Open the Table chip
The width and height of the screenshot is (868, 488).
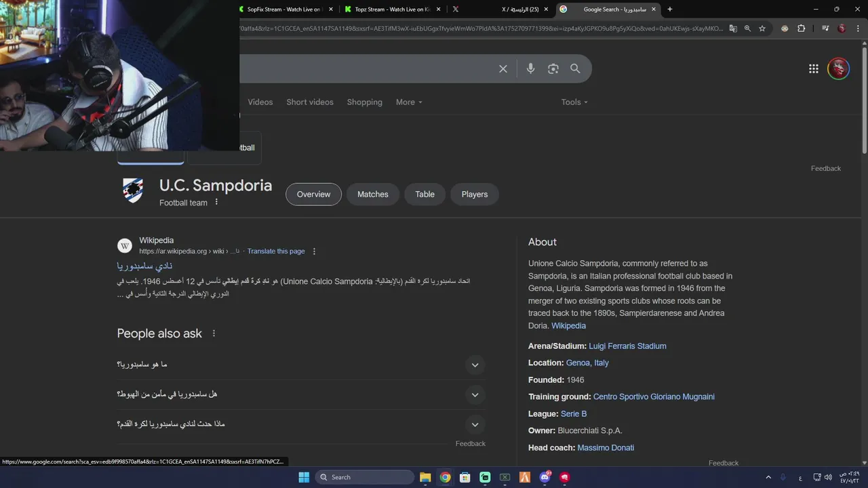tap(425, 195)
